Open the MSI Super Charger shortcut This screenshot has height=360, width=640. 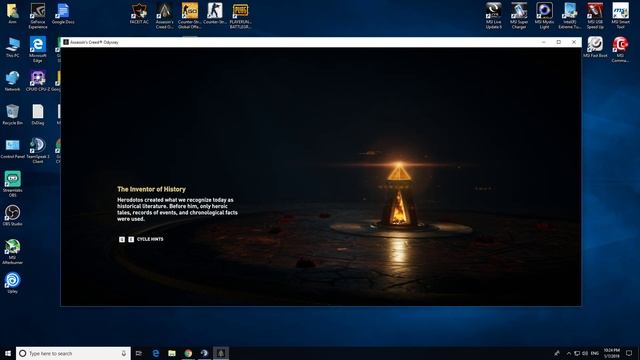coord(519,16)
